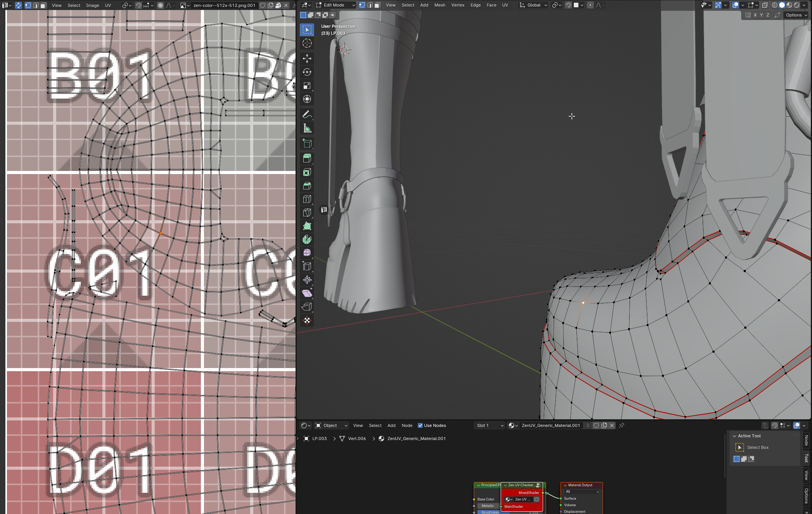Image resolution: width=812 pixels, height=514 pixels.
Task: Select the 3D Cursor tool
Action: [x=307, y=43]
